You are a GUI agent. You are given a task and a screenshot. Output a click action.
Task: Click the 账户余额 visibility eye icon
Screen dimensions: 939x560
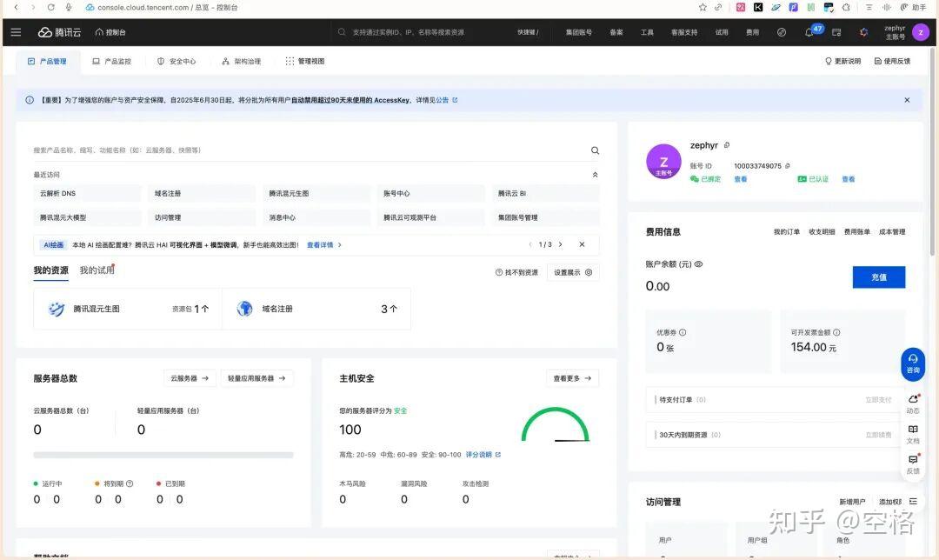pos(698,263)
